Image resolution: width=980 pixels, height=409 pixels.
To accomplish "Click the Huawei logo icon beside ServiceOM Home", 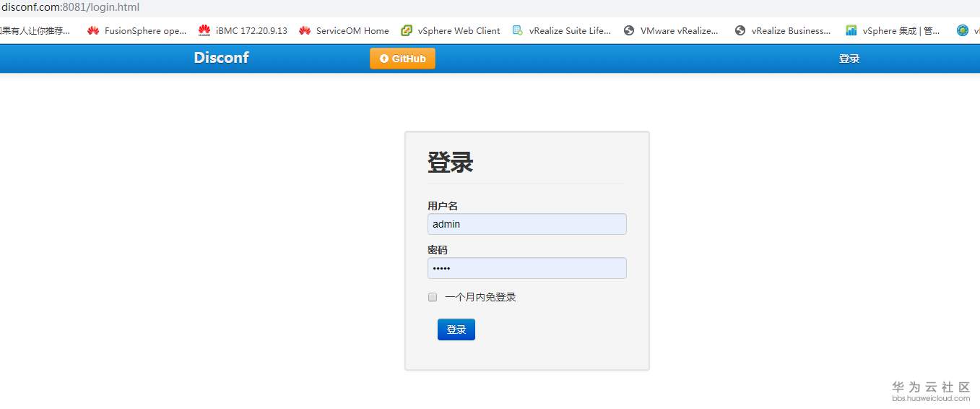I will point(305,30).
